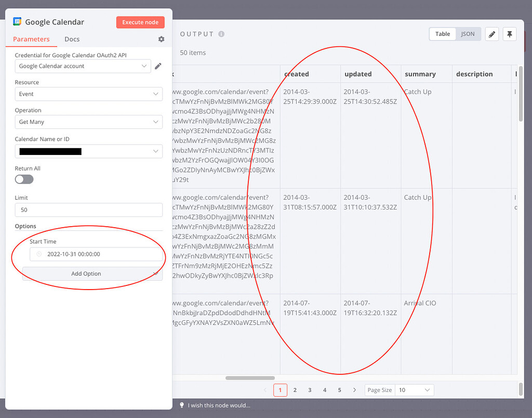Screen dimensions: 532x418
Task: Select page 3 in the pagination
Action: click(x=310, y=390)
